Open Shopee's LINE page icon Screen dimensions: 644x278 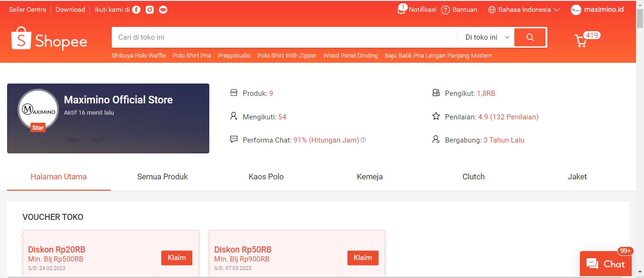[163, 10]
